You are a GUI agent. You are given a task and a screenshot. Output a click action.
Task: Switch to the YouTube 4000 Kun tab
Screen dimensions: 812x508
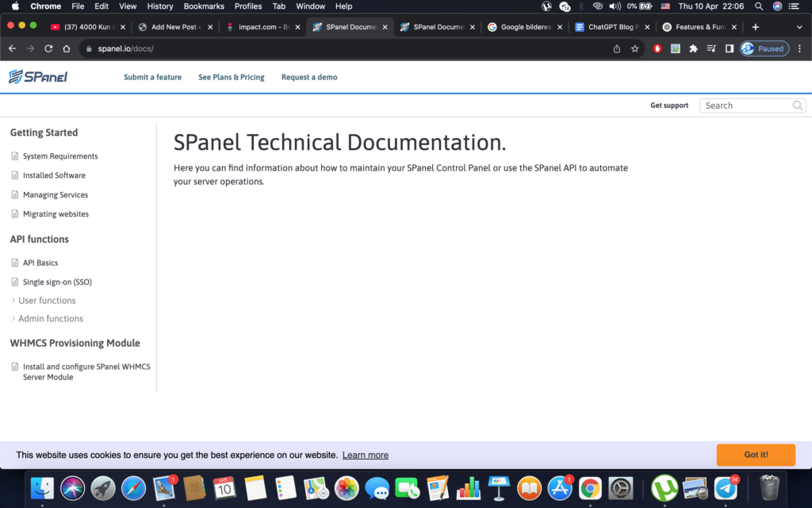88,27
